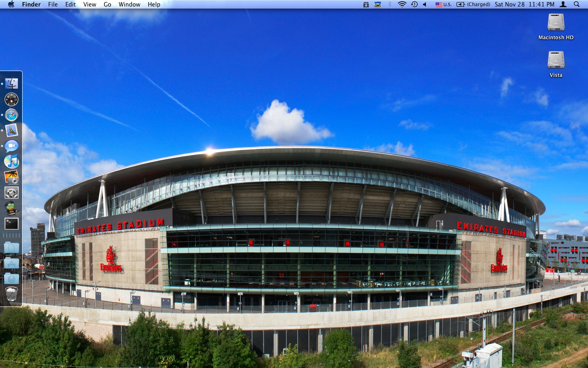
Task: Open the battery Charged status menu
Action: 473,4
